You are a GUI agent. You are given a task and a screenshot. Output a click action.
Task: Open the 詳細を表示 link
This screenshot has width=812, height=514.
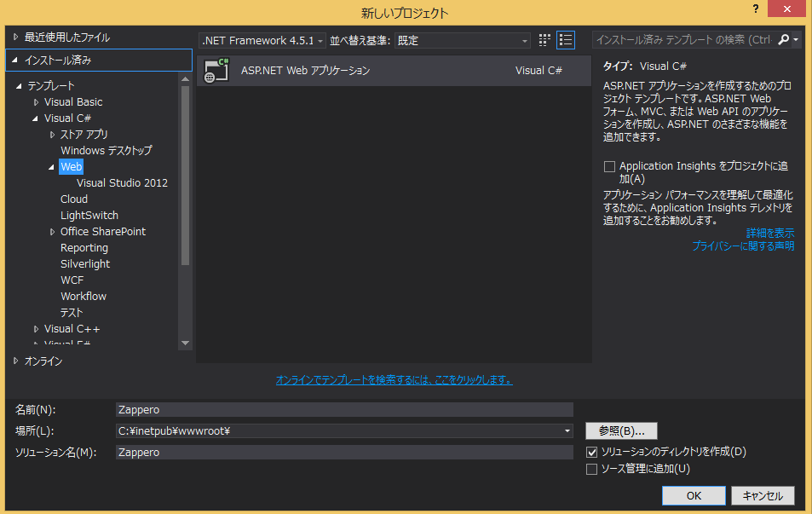click(769, 232)
